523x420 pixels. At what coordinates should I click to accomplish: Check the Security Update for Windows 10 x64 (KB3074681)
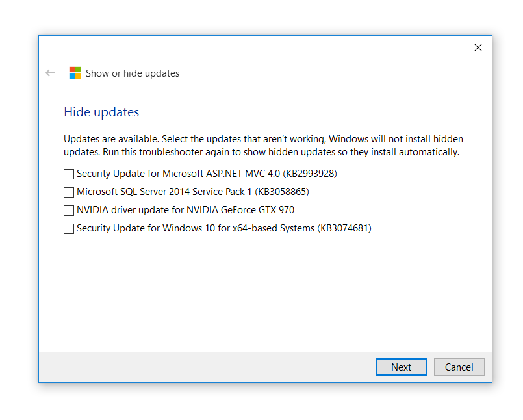(68, 228)
